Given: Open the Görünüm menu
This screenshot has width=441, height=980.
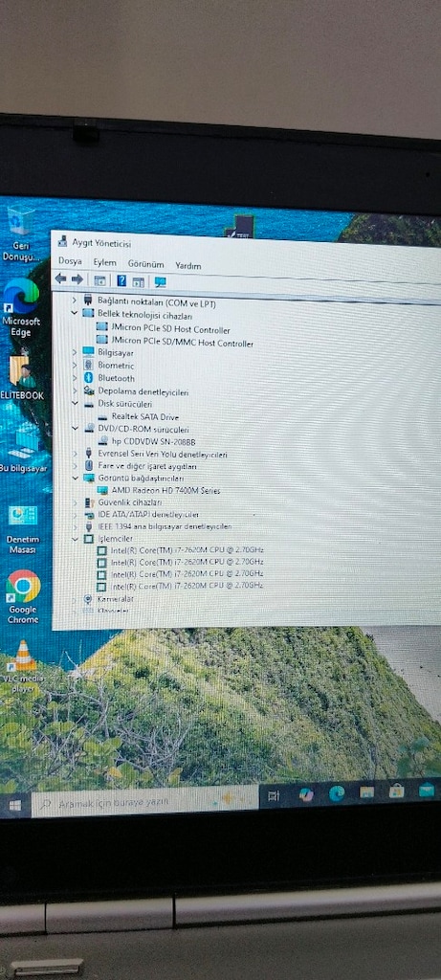Looking at the screenshot, I should pyautogui.click(x=145, y=264).
